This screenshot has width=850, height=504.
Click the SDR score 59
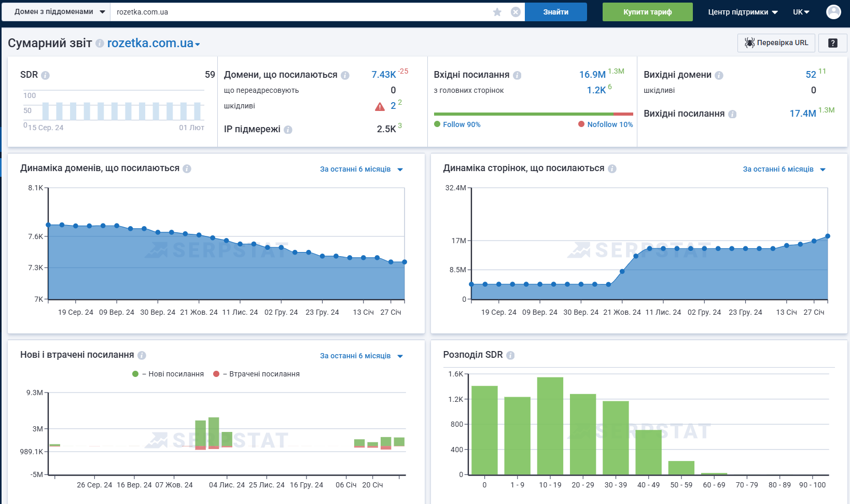[210, 75]
